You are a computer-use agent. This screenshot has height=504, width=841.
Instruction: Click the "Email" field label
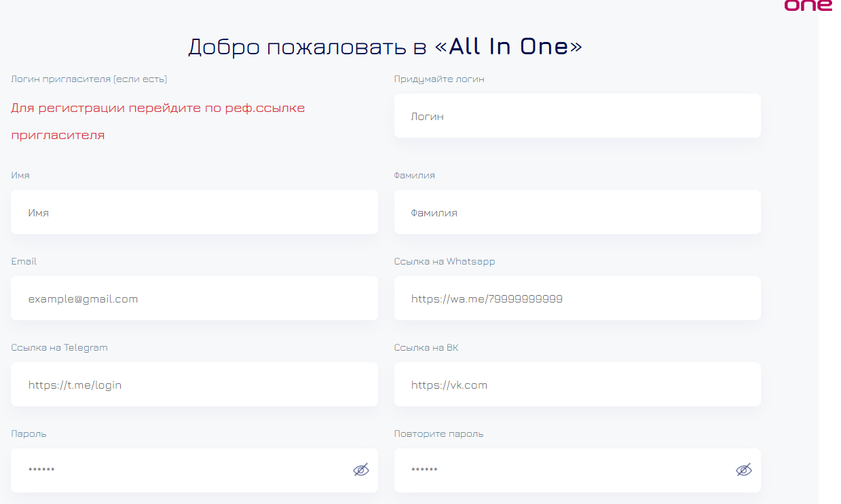pyautogui.click(x=24, y=262)
